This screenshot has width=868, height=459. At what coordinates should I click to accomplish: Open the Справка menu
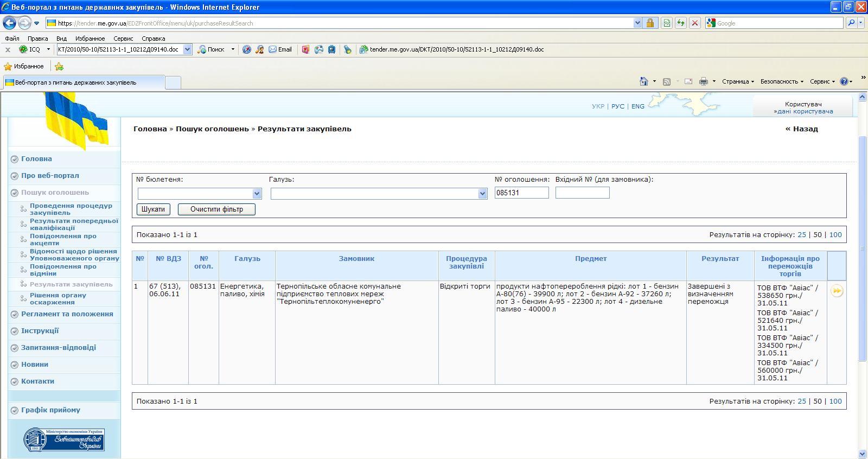tap(153, 39)
